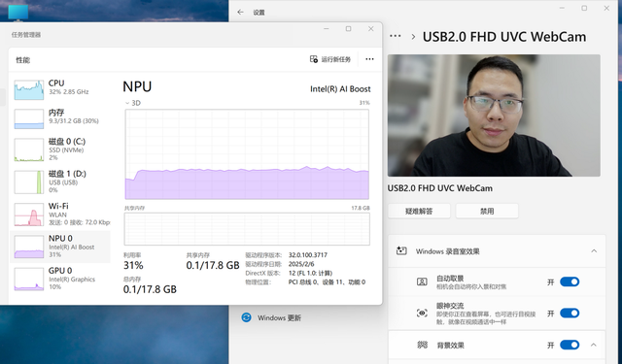This screenshot has width=622, height=364.
Task: Click the Windows Update icon
Action: tap(246, 317)
